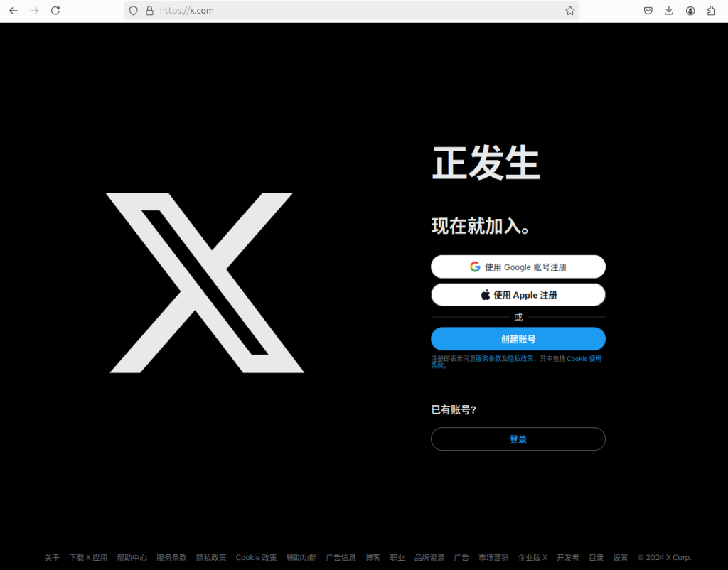Sign up using Google 账号注册 button
The width and height of the screenshot is (728, 570).
[518, 267]
